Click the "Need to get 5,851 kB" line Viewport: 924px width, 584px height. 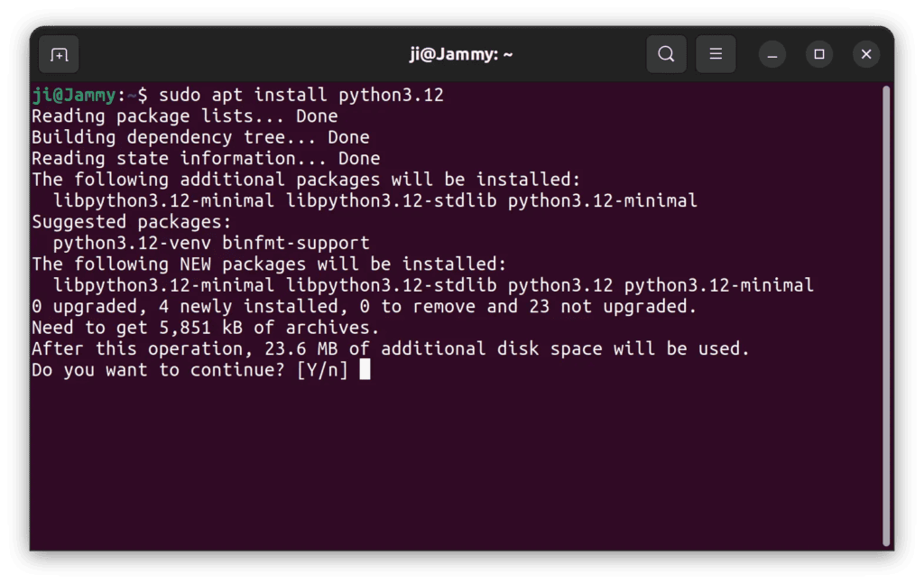[205, 328]
